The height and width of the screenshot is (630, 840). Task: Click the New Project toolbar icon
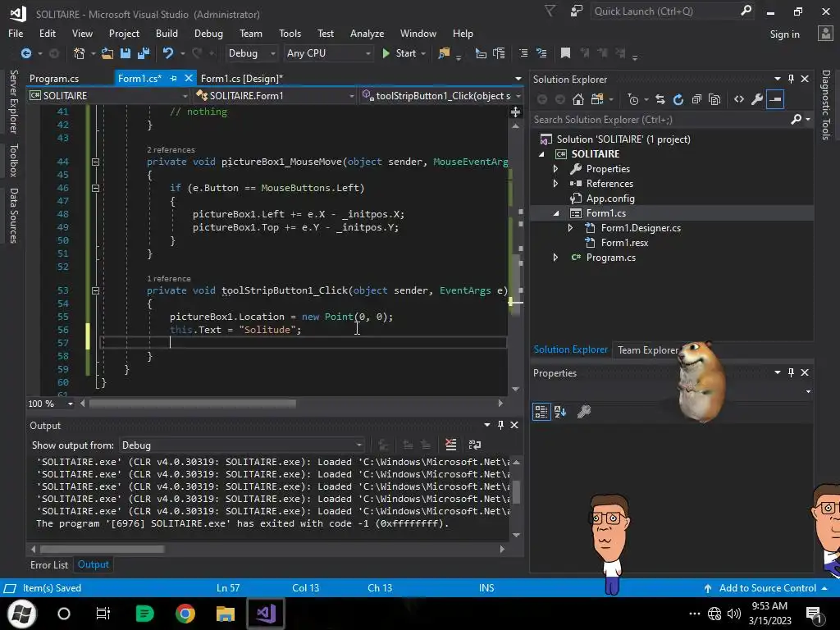coord(79,53)
